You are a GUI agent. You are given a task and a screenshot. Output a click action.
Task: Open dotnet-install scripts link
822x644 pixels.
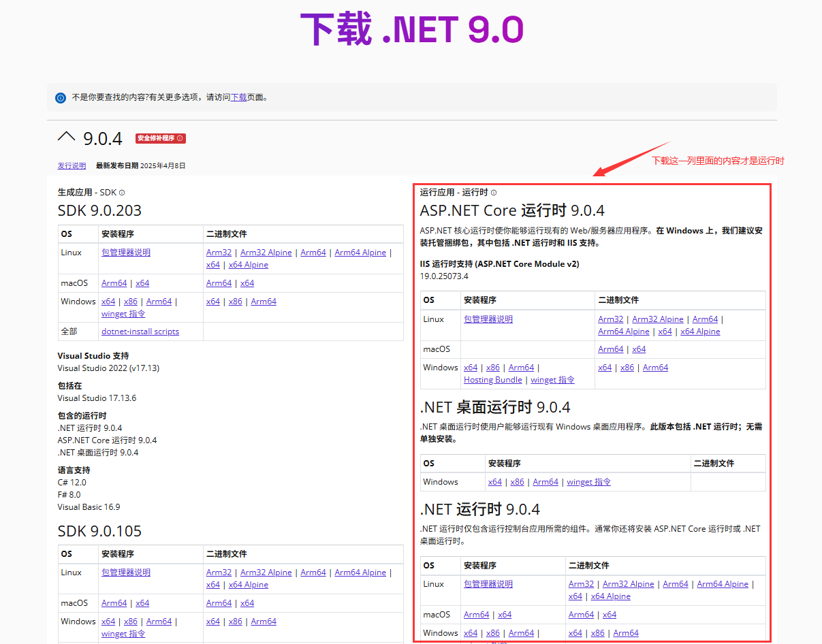[140, 331]
